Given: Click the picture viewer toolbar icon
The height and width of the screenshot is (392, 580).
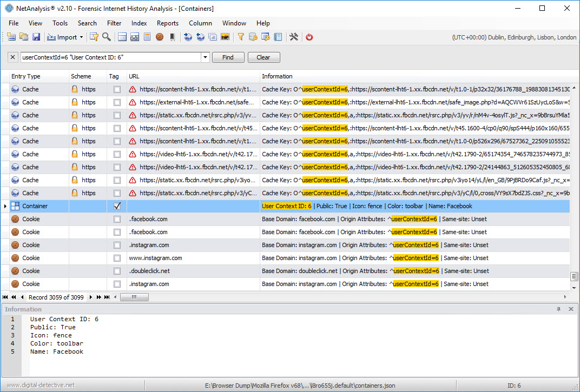Looking at the screenshot, I should [x=225, y=37].
